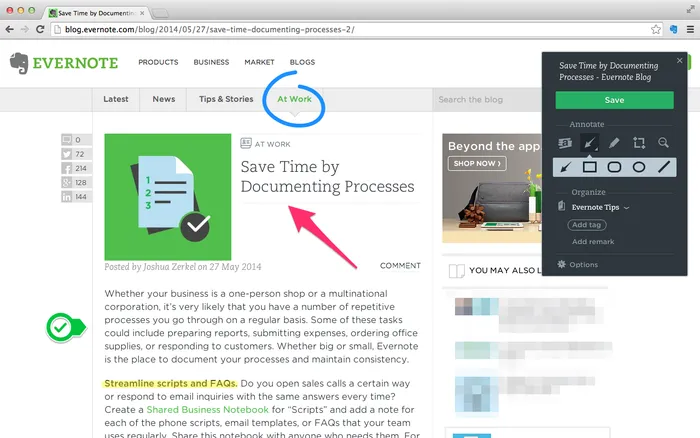
Task: Click the notebook icon beside Evernote Tips
Action: click(562, 206)
